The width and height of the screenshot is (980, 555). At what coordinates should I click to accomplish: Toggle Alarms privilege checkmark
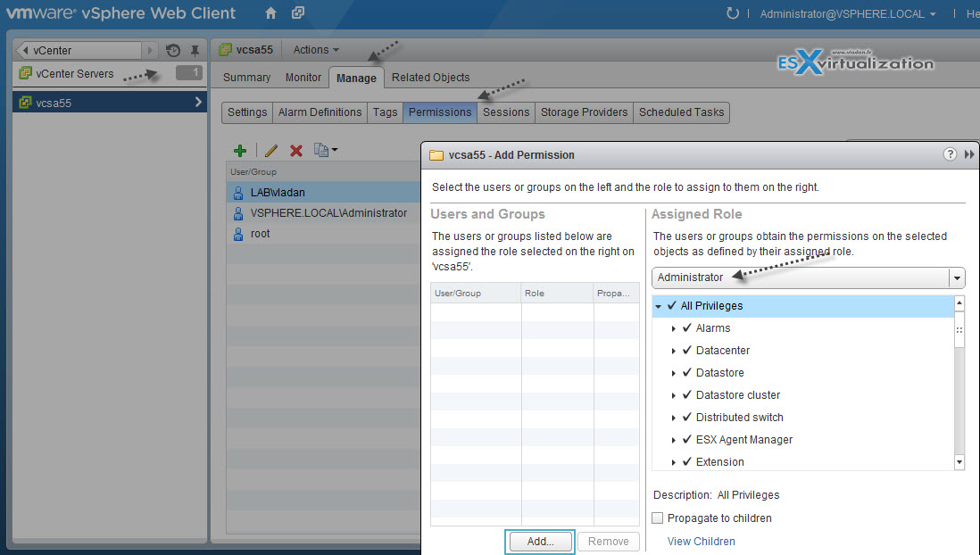687,328
